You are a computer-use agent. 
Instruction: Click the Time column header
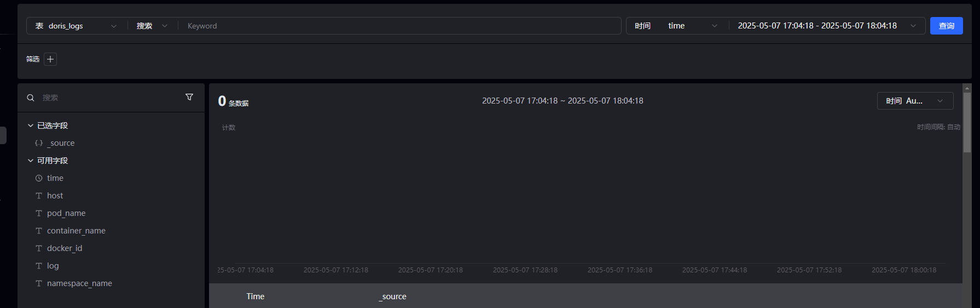[x=255, y=296]
